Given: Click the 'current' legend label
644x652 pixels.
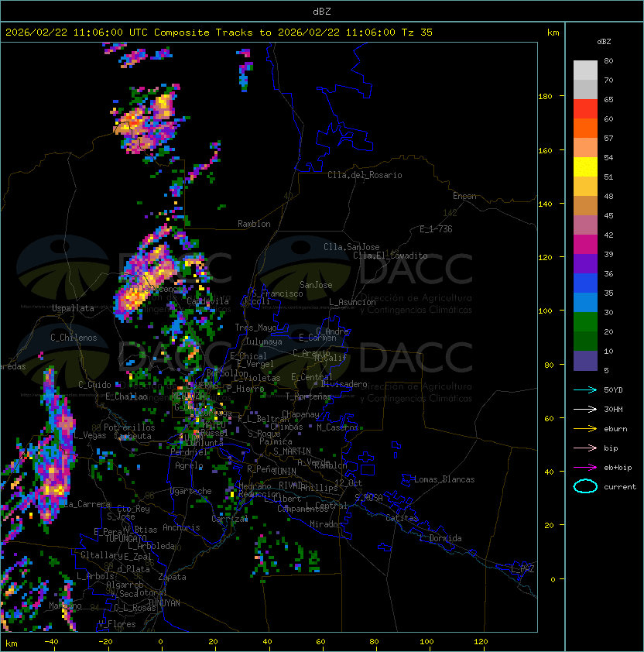Looking at the screenshot, I should click(620, 487).
